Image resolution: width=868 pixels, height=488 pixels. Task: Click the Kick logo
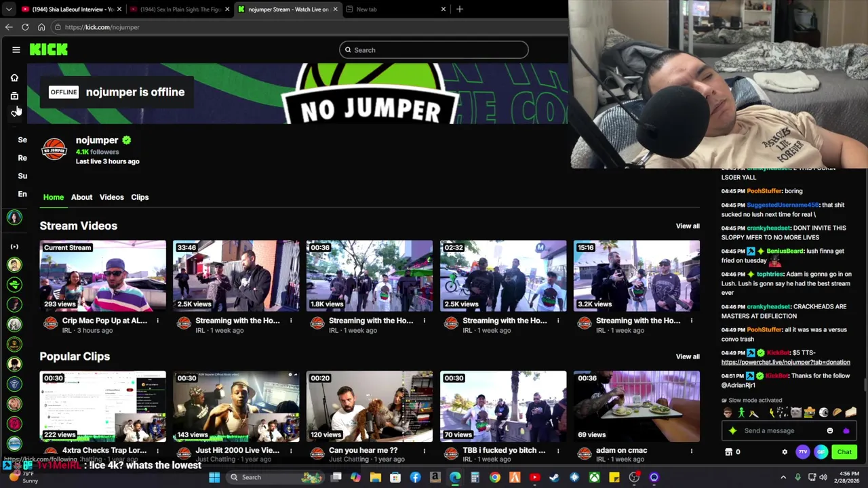point(49,49)
